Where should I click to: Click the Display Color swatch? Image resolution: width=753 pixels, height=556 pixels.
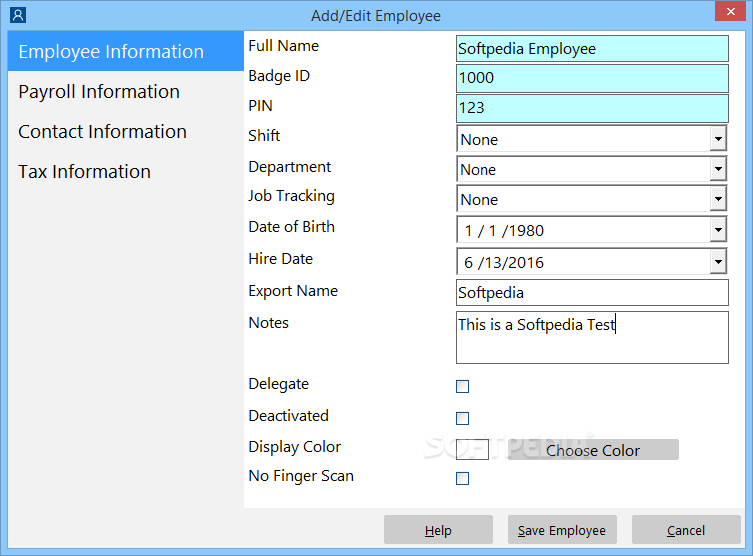pos(472,449)
